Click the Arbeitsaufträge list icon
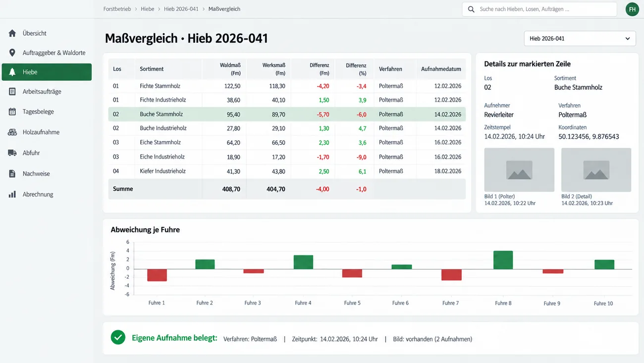Image resolution: width=644 pixels, height=363 pixels. 12,92
